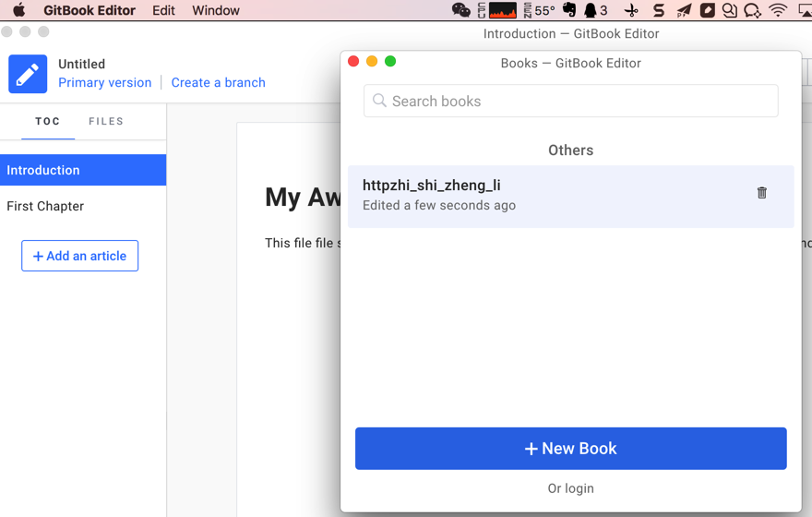Click the Add an article button
The image size is (812, 517).
(79, 256)
